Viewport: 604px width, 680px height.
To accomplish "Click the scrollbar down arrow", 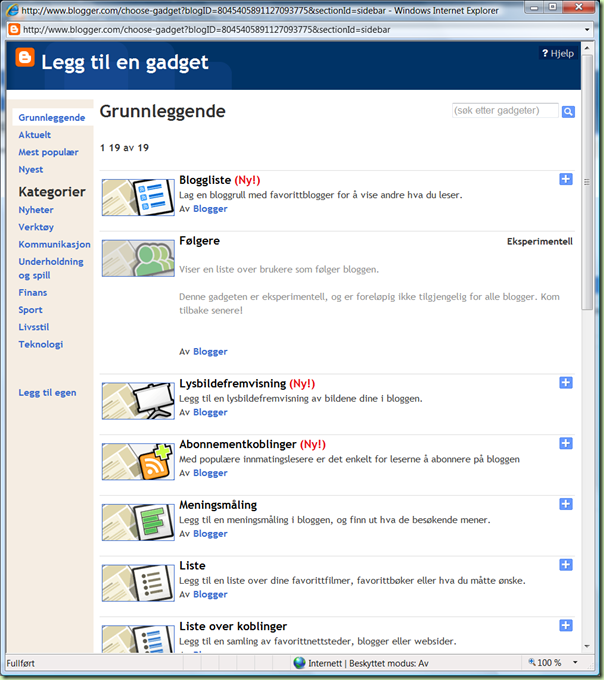I will click(587, 647).
